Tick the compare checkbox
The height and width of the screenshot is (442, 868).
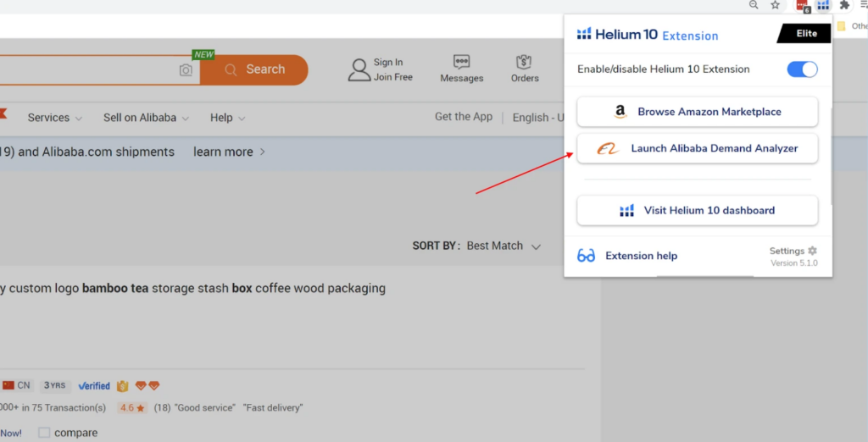coord(44,433)
